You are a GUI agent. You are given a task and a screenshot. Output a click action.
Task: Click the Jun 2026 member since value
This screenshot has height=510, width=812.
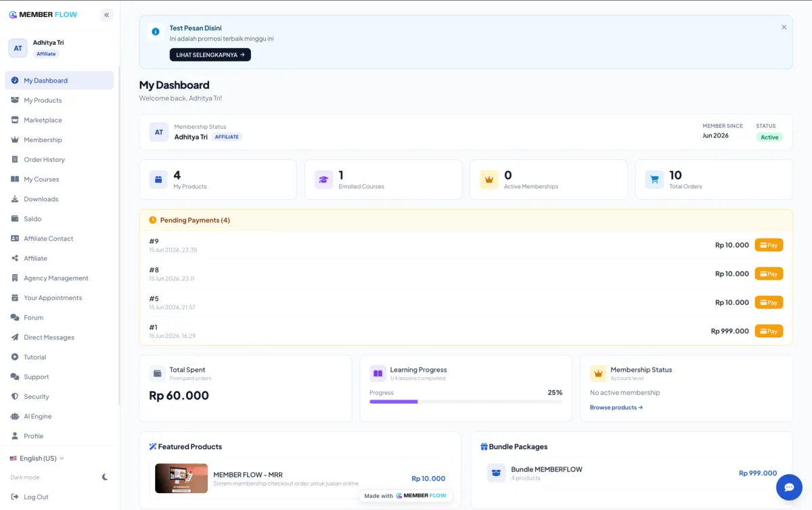click(x=716, y=135)
